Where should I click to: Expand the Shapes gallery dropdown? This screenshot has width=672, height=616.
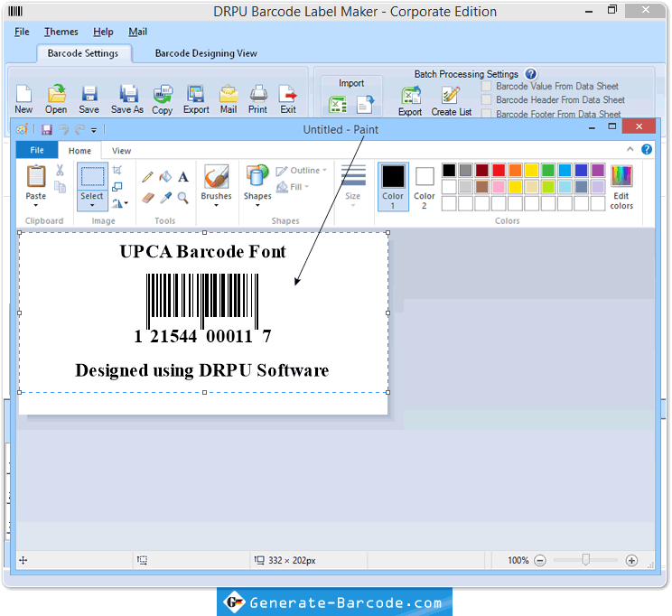pyautogui.click(x=257, y=205)
